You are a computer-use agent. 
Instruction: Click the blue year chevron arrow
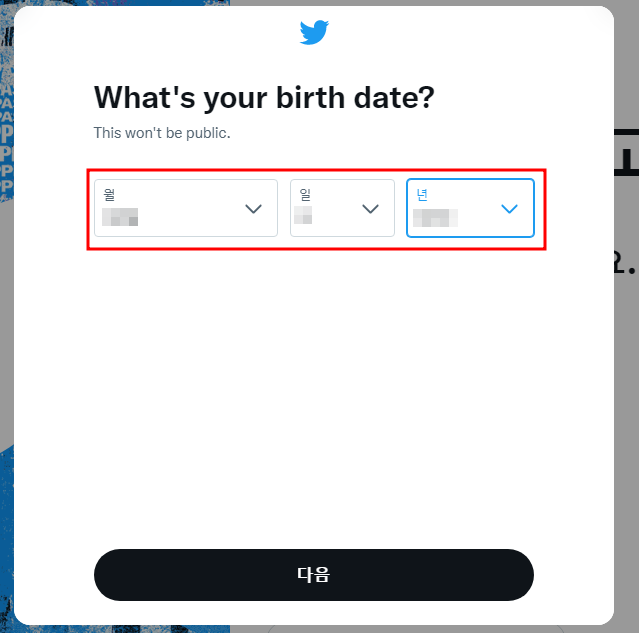pos(509,209)
